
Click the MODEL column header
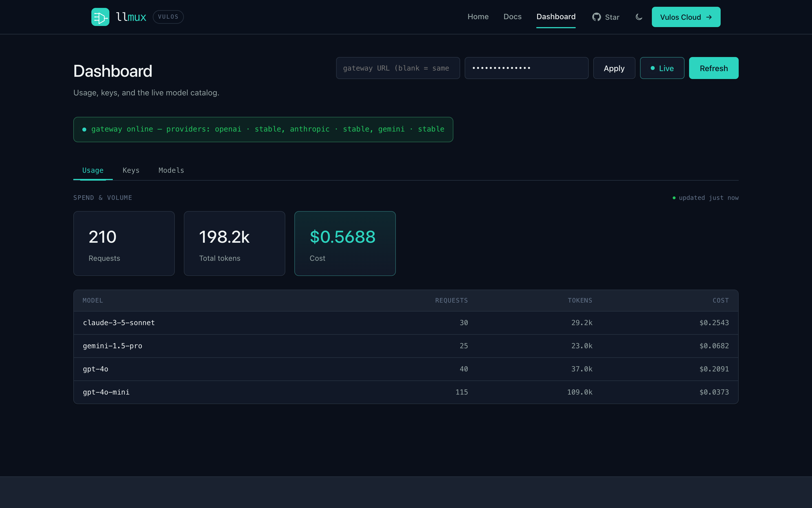pyautogui.click(x=92, y=300)
